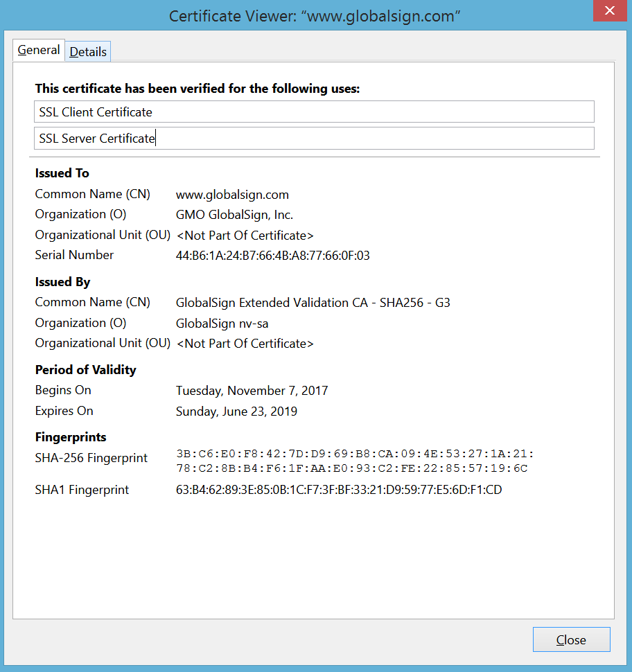Click inside the SSL Server Certificate box
Image resolution: width=632 pixels, height=672 pixels.
coord(314,138)
